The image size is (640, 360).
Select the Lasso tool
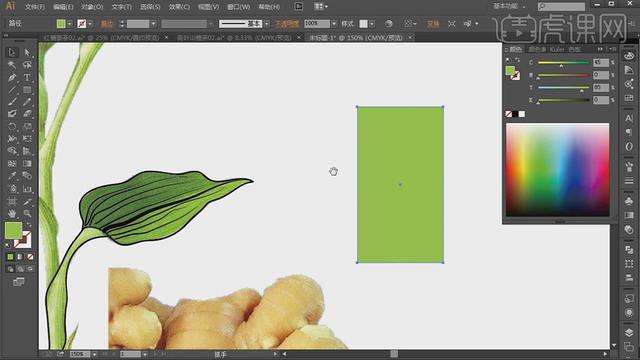click(x=27, y=64)
